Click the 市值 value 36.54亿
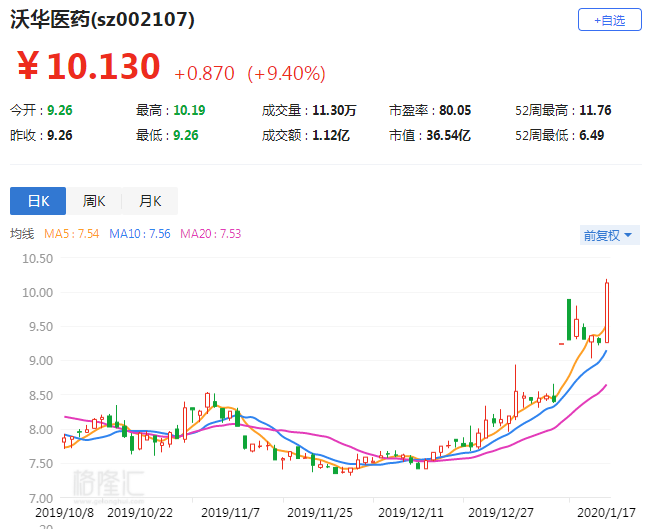Screen dimensions: 650x529 coord(449,135)
